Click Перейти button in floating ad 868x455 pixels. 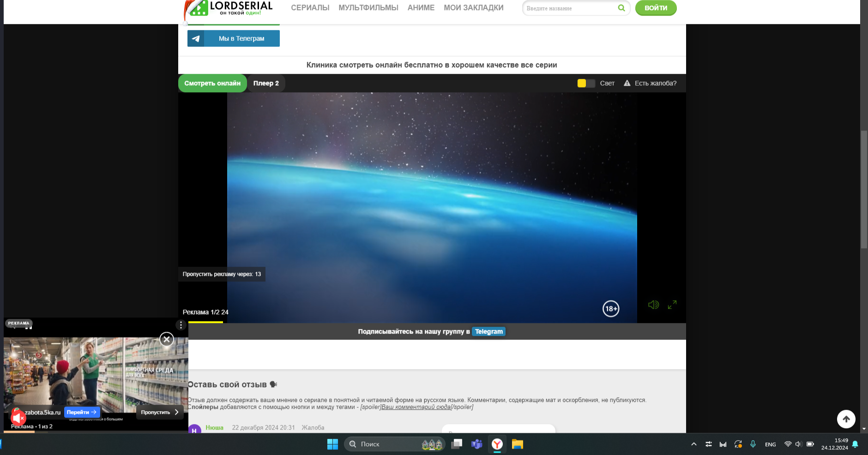pyautogui.click(x=82, y=412)
